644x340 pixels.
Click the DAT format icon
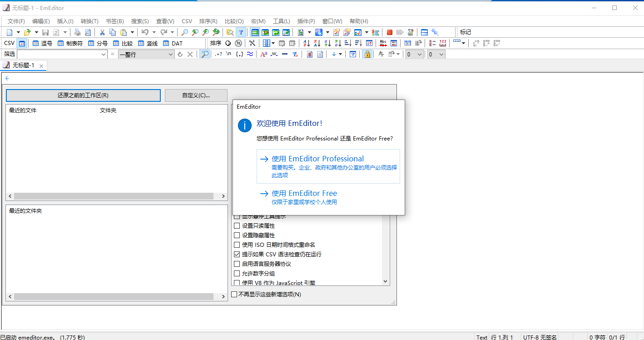pos(172,43)
